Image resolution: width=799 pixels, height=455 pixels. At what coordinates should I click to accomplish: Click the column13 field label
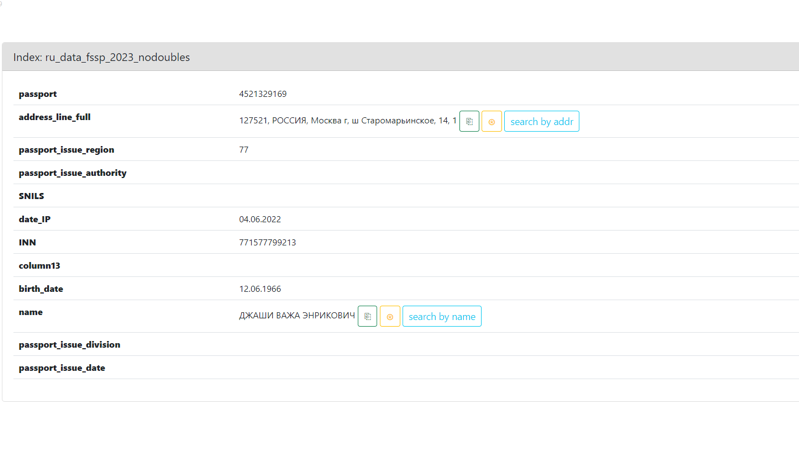point(40,266)
